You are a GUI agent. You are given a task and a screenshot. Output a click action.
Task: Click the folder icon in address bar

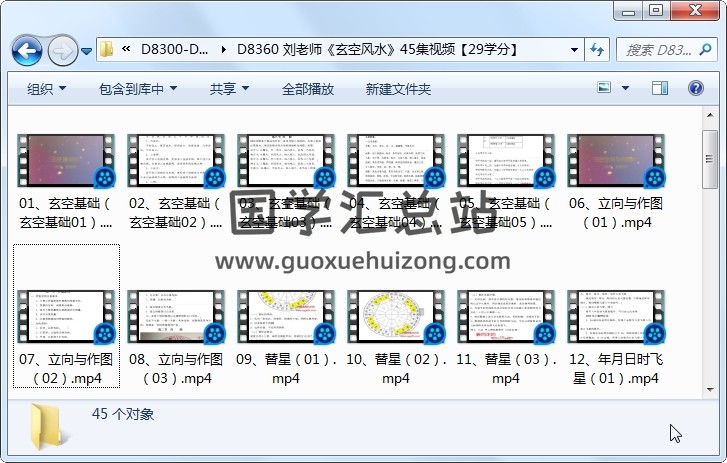tap(106, 49)
